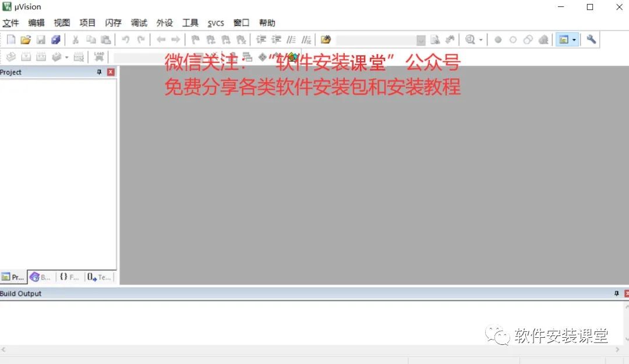The height and width of the screenshot is (364, 629).
Task: Click the LOAD download icon
Action: pos(98,56)
